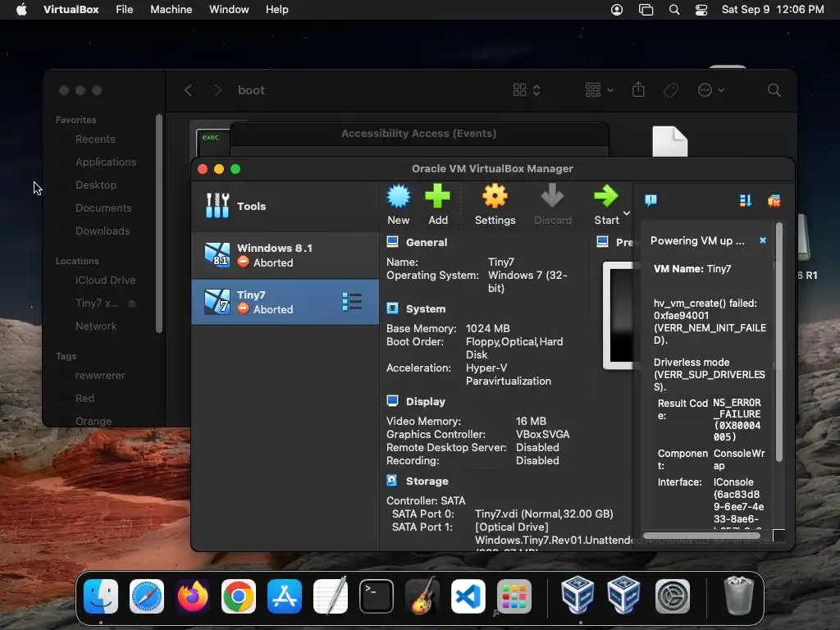Open the Machine menu
The image size is (840, 630).
click(171, 10)
